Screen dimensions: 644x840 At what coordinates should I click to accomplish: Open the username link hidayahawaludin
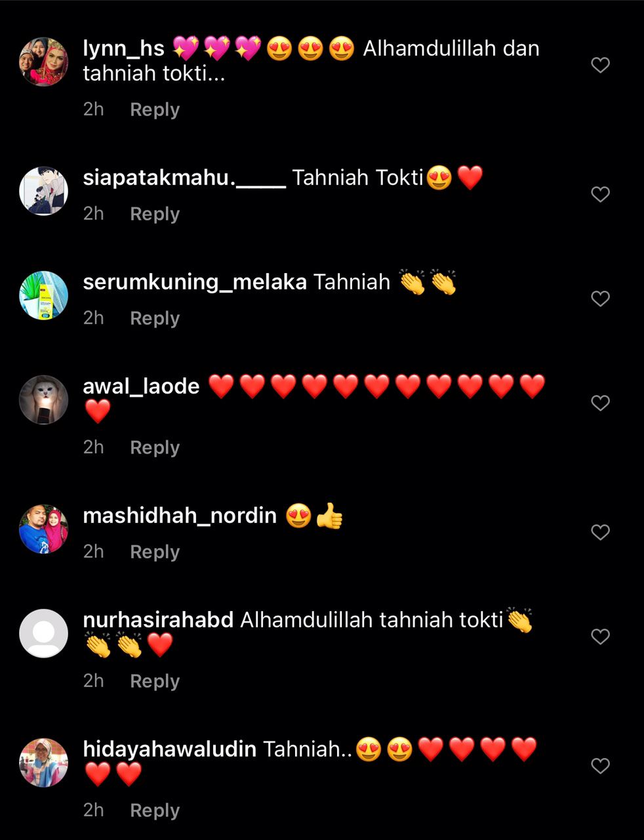pyautogui.click(x=169, y=749)
